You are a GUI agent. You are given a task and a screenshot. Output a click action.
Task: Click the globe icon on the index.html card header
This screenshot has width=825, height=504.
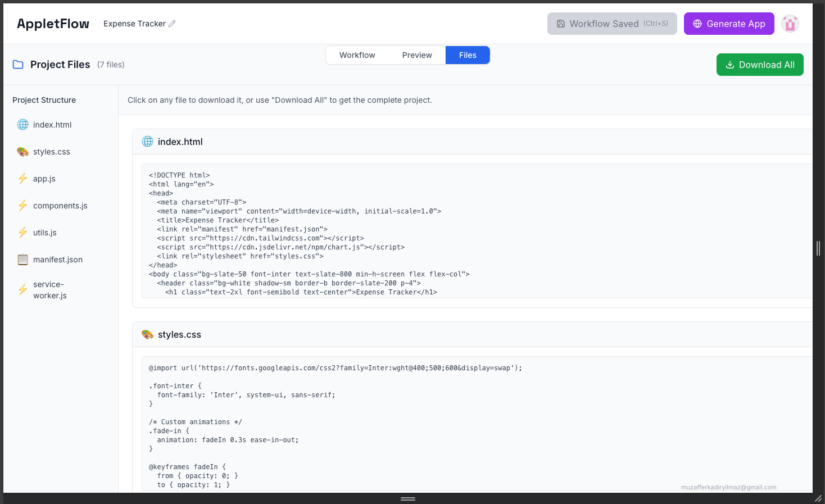pyautogui.click(x=147, y=141)
